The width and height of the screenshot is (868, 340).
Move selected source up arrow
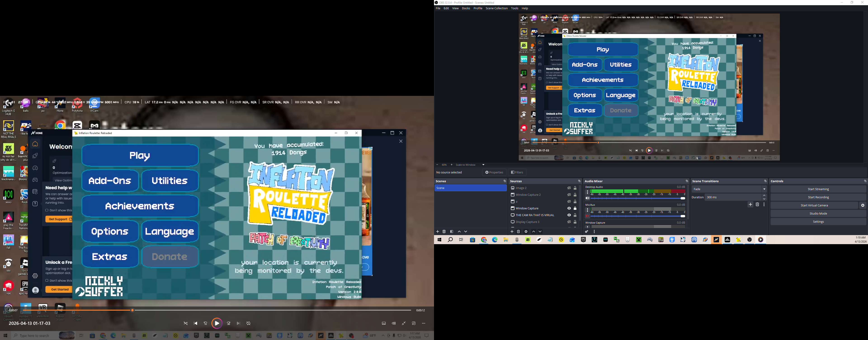pos(534,232)
